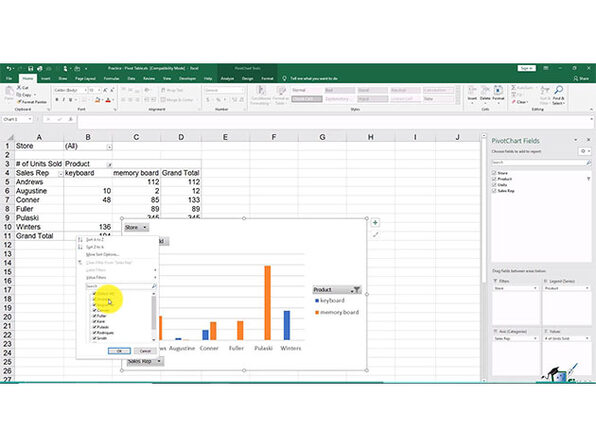
Task: Click the Save icon in the quick access toolbar
Action: pyautogui.click(x=30, y=68)
